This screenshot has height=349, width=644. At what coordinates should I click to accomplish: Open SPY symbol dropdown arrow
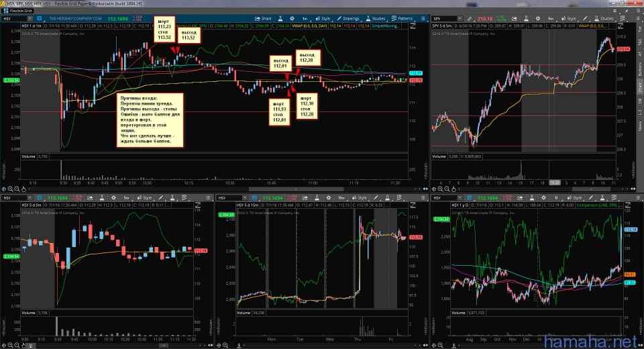coord(460,19)
